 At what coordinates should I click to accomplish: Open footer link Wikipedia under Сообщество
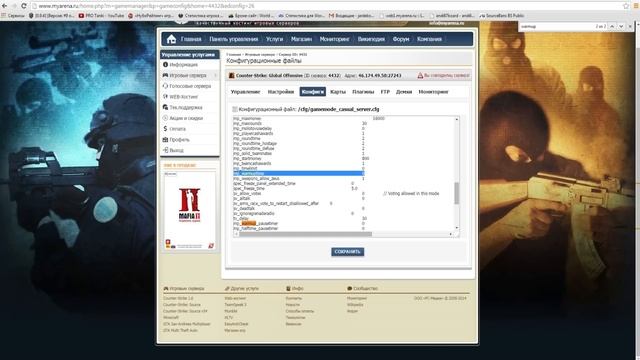tap(355, 304)
